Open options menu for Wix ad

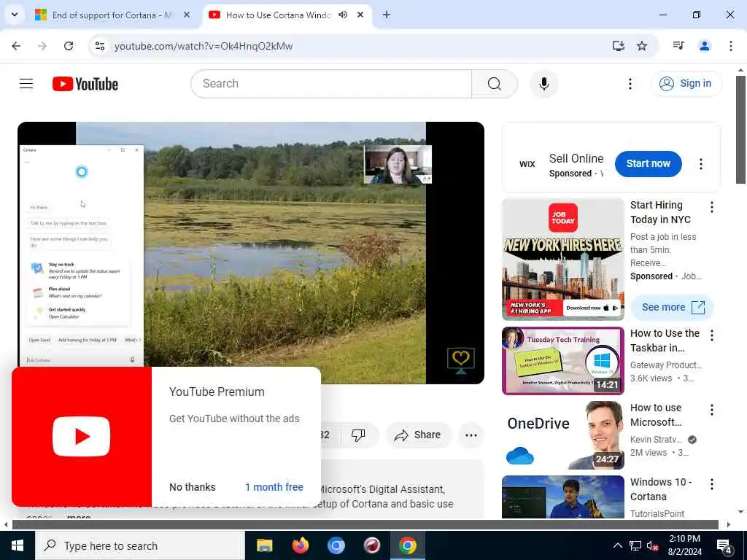click(700, 164)
